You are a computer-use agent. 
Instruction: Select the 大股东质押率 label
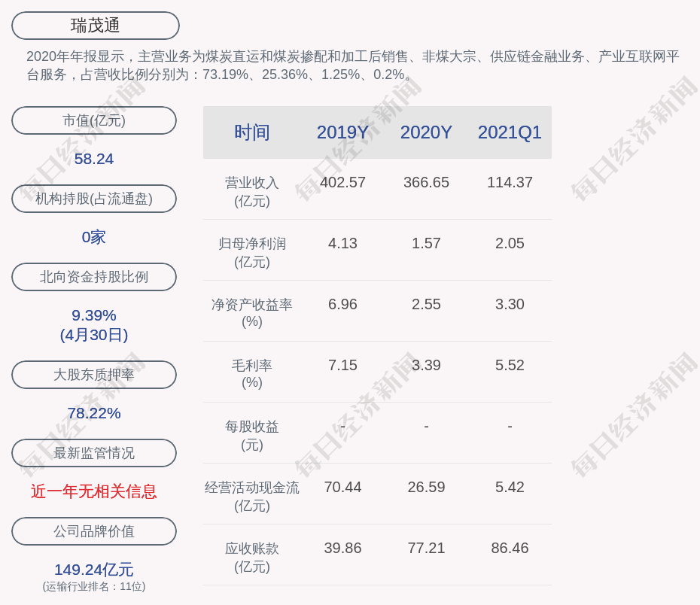coord(94,375)
